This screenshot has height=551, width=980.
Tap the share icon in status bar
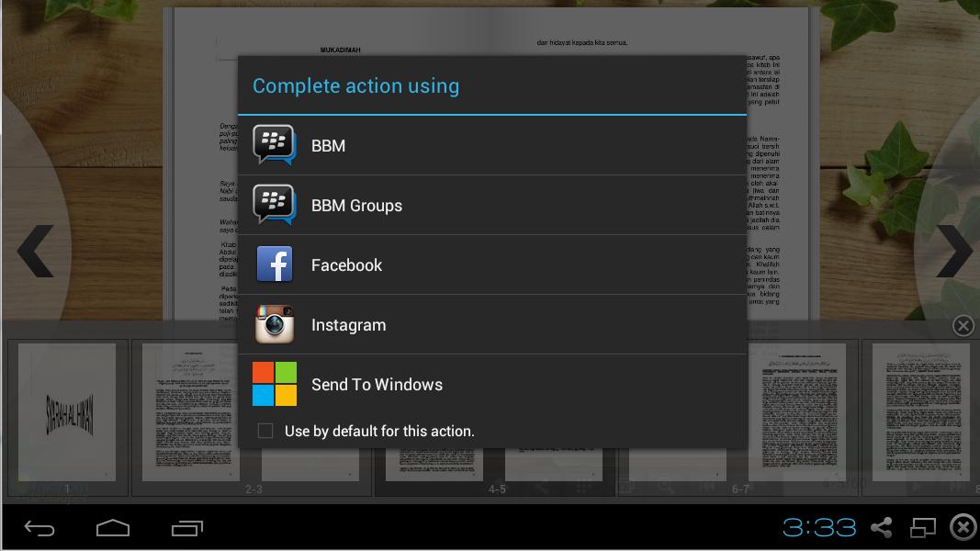[x=882, y=527]
